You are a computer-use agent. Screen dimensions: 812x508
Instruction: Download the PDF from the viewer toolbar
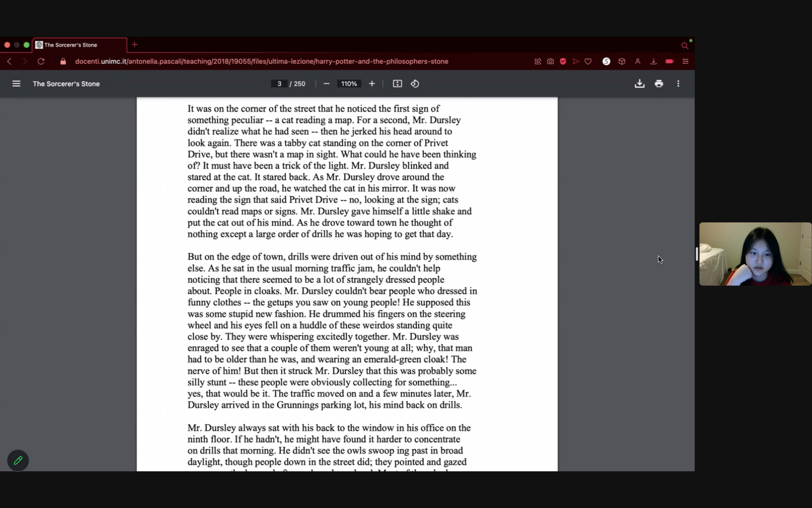[x=639, y=84]
